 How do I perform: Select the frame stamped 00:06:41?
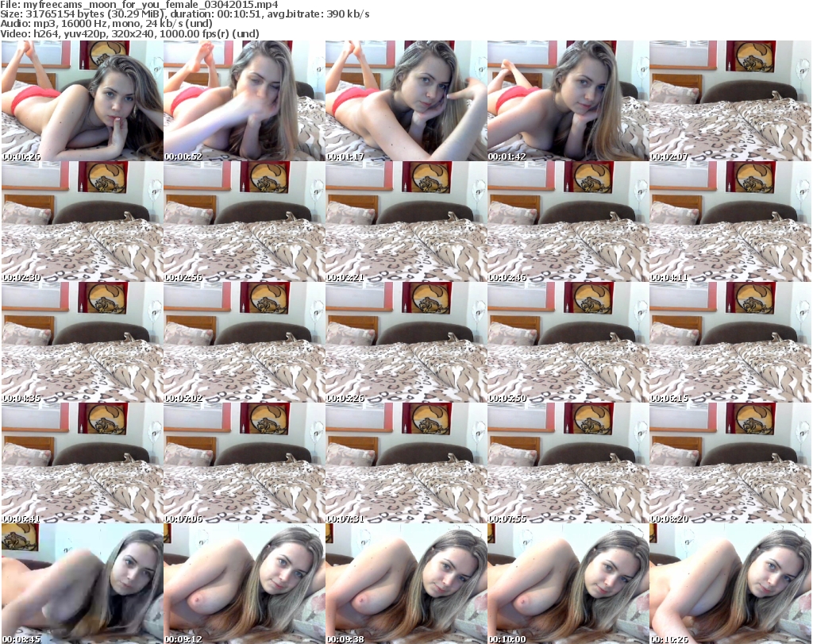[x=83, y=462]
